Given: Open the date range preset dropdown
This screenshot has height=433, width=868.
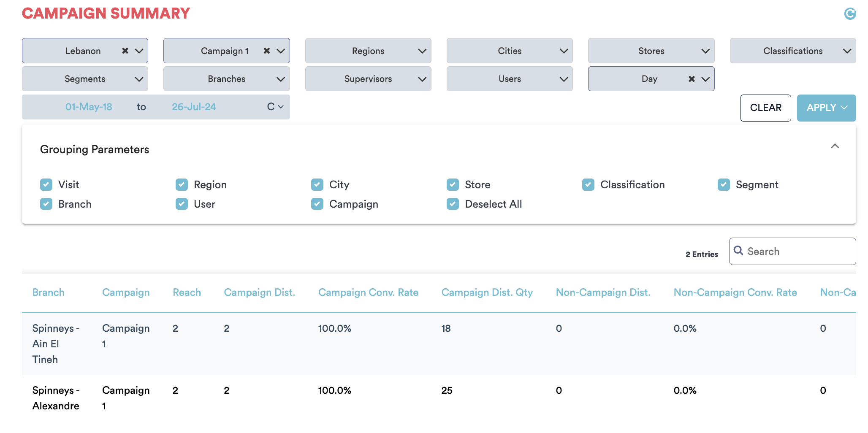Looking at the screenshot, I should 275,107.
